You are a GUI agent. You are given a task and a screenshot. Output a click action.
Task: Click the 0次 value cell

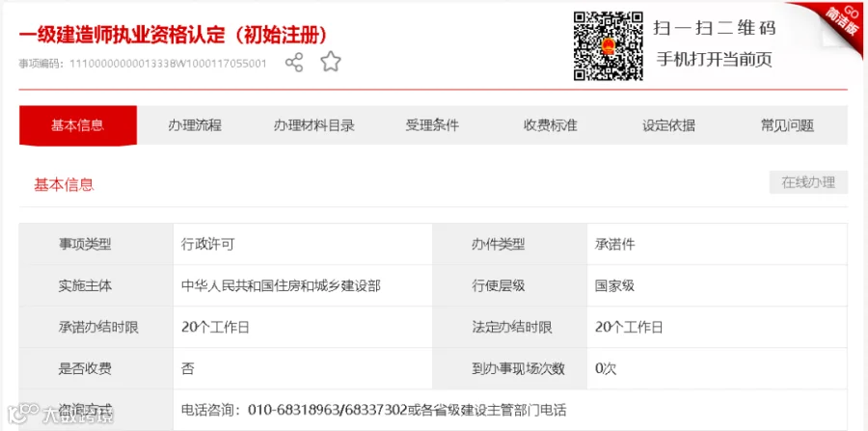[x=717, y=368]
